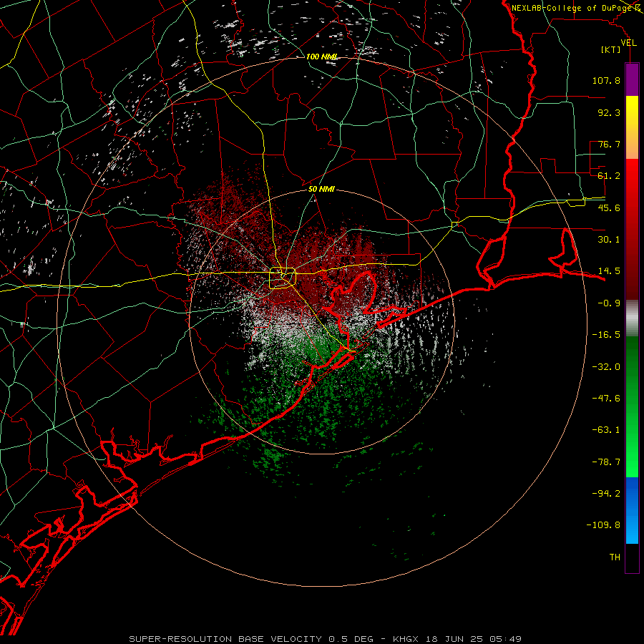Click the Super-Resolution Base Velocity caption text
The height and width of the screenshot is (644, 644).
pyautogui.click(x=325, y=639)
